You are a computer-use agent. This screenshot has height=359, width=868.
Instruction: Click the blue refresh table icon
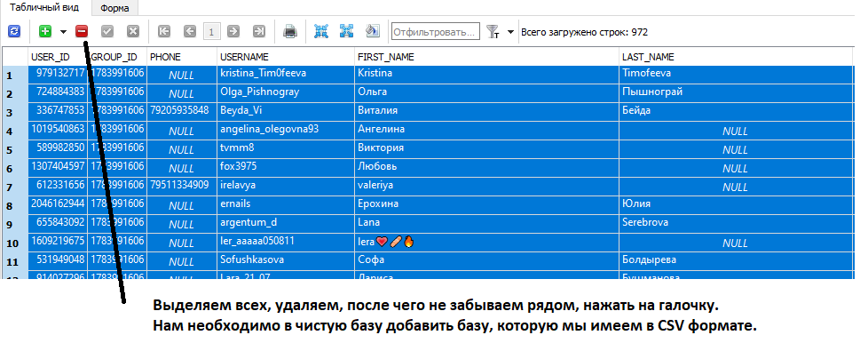click(x=14, y=31)
